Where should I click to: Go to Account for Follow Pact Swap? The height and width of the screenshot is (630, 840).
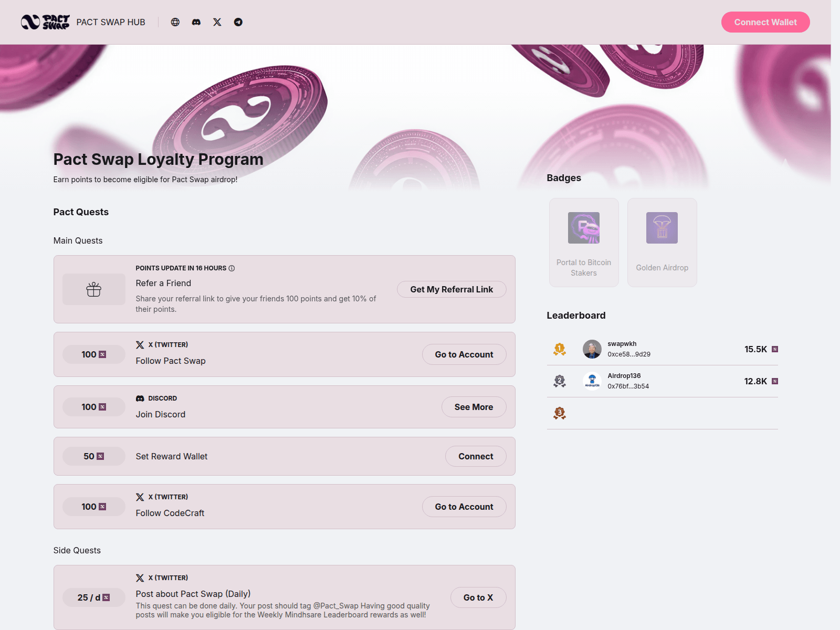(464, 354)
